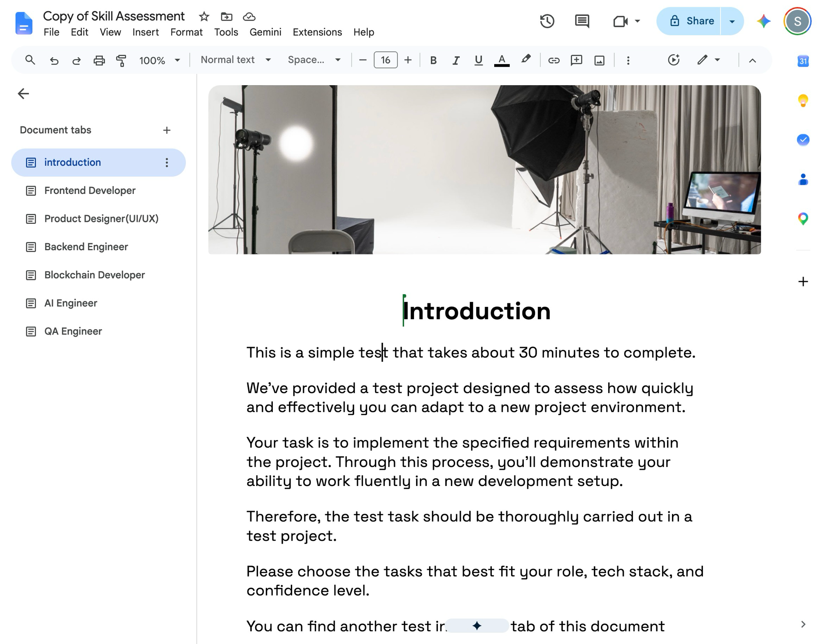Click the Share button
The image size is (823, 644).
coord(689,21)
